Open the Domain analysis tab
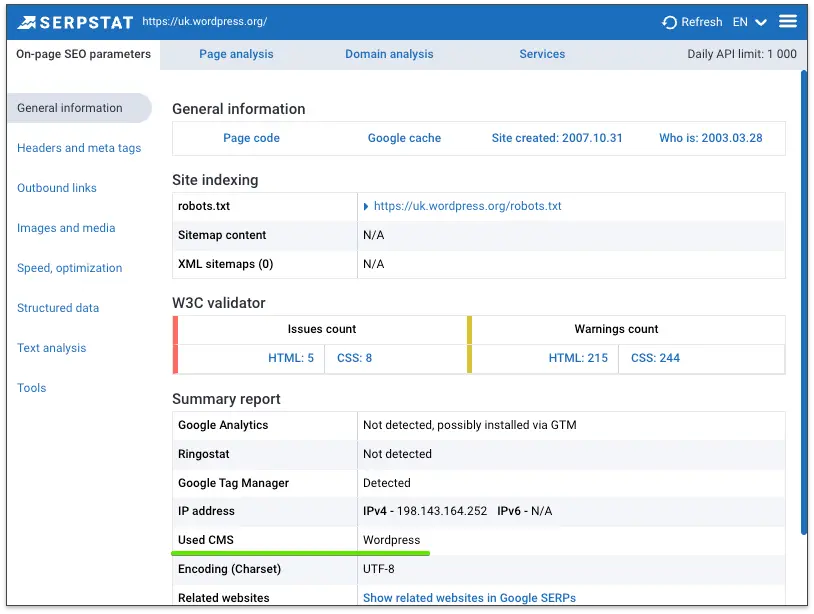Screen dimensions: 814x614 389,54
